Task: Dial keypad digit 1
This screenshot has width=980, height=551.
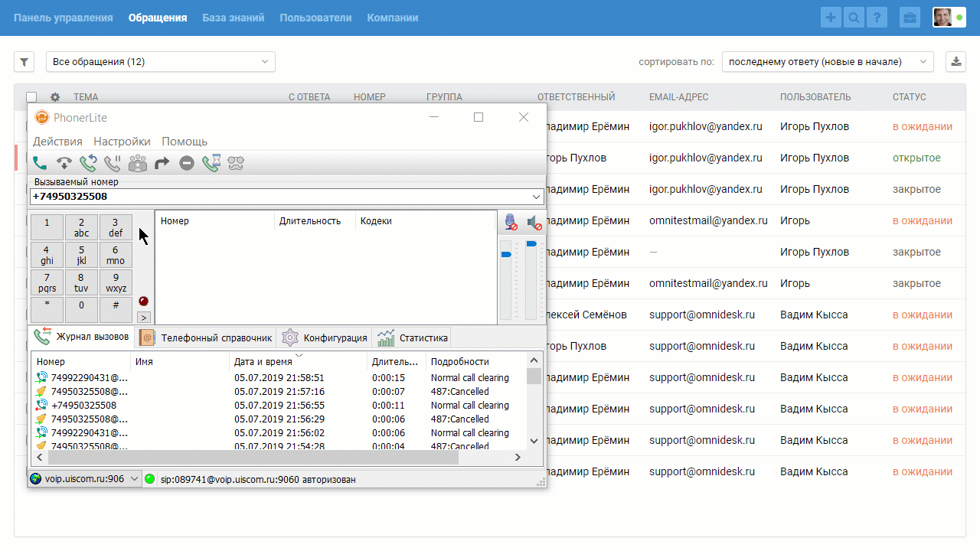Action: pyautogui.click(x=47, y=227)
